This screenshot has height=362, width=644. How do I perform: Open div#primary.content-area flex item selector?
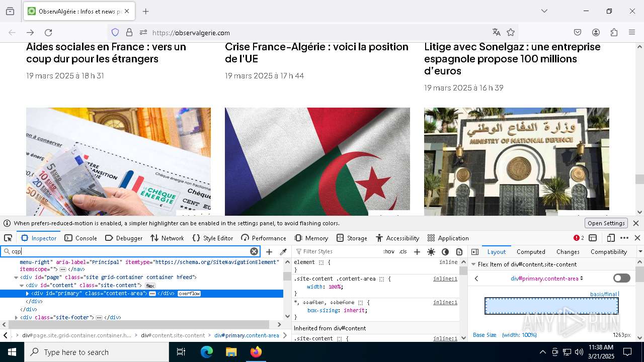pos(547,279)
